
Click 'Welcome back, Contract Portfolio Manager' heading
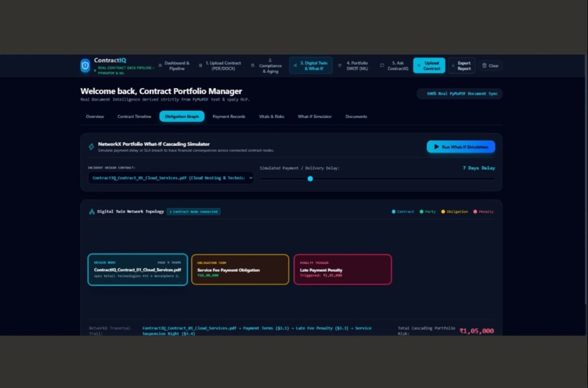161,91
